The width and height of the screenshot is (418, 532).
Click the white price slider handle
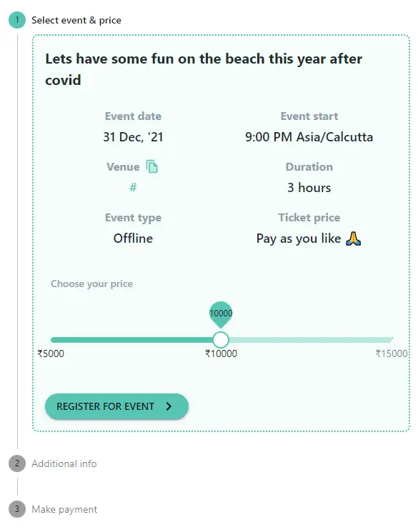click(221, 340)
